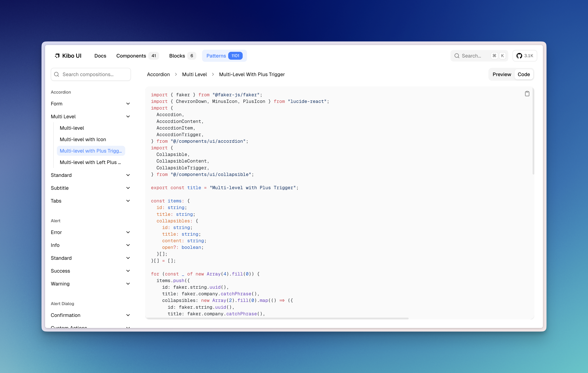Image resolution: width=588 pixels, height=373 pixels.
Task: Click the Patterns 1101 count badge
Action: [235, 56]
